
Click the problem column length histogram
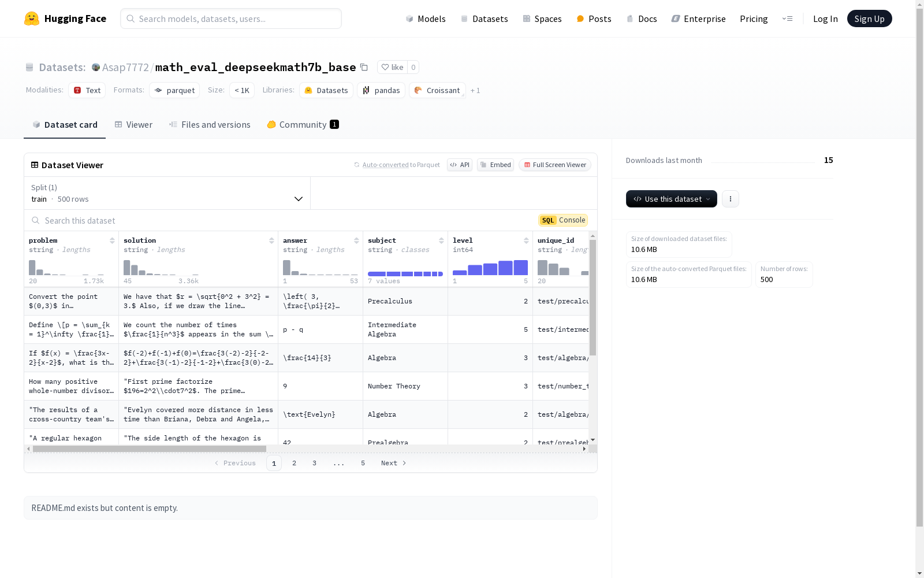66,268
